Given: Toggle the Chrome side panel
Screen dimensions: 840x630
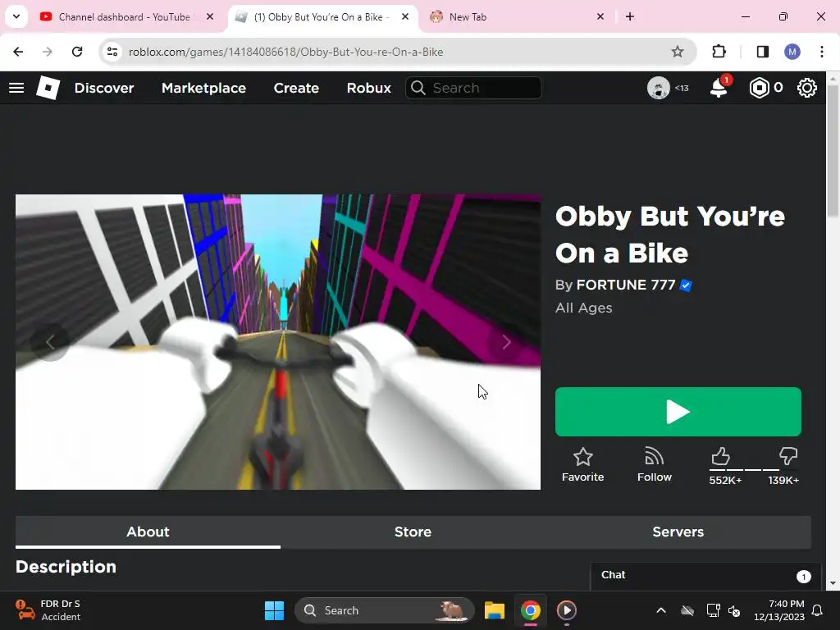Looking at the screenshot, I should (x=762, y=52).
